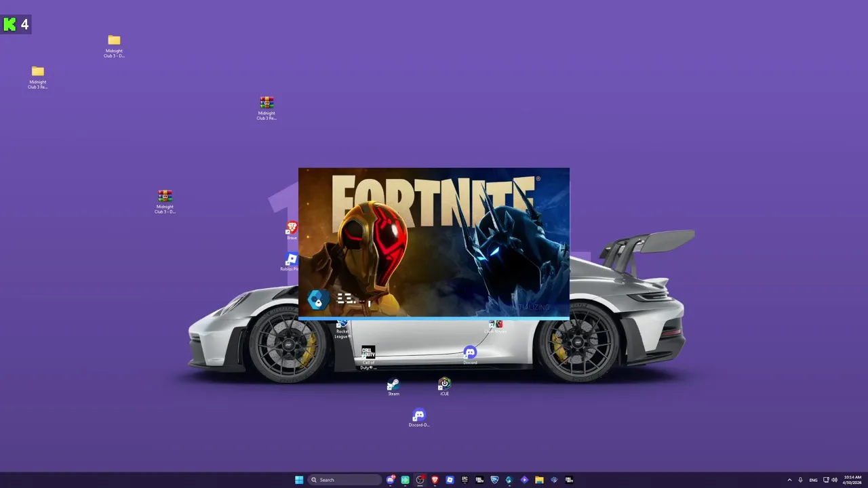The height and width of the screenshot is (488, 868).
Task: Select the Midnight Club 3 Re... folder
Action: pyautogui.click(x=38, y=77)
